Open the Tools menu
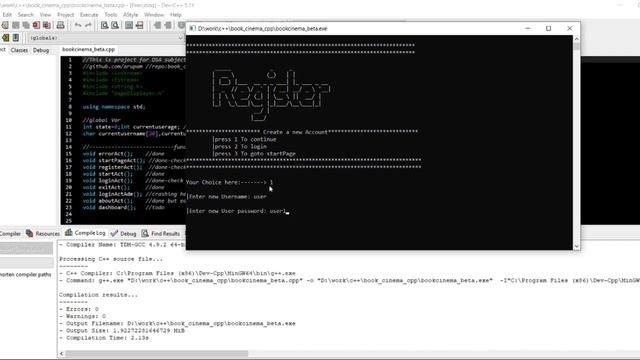Image resolution: width=640 pixels, height=360 pixels. [x=111, y=15]
